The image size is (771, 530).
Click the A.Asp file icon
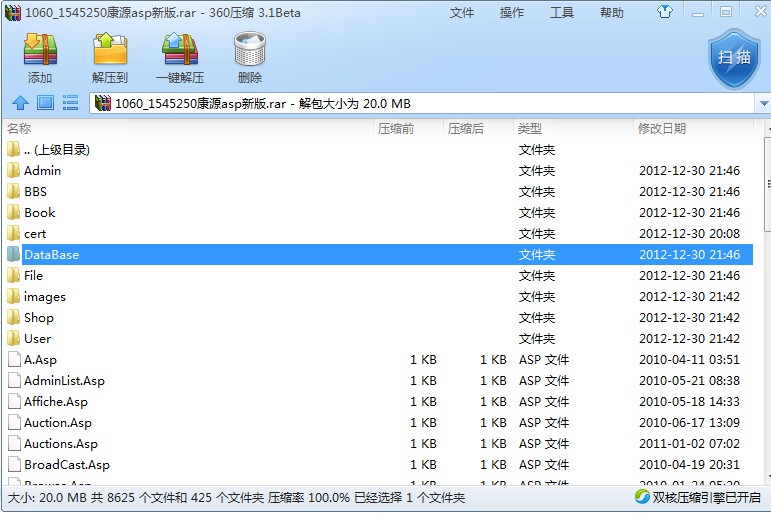click(x=15, y=360)
